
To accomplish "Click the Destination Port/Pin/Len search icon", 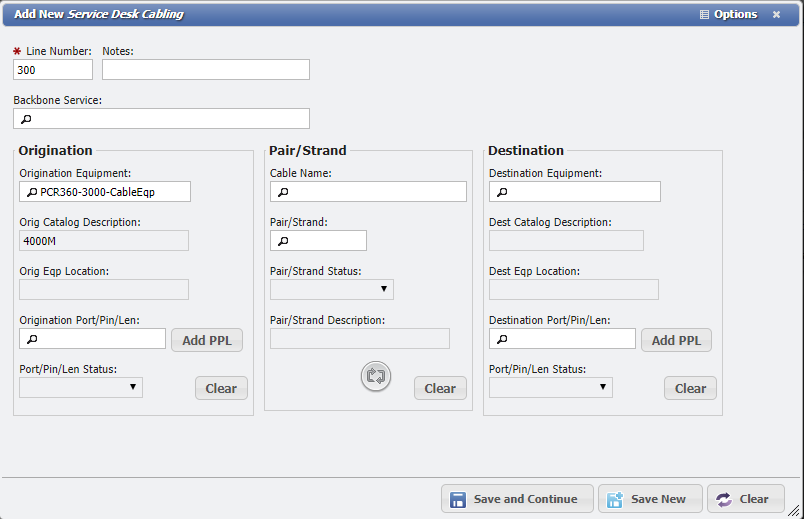I will tap(502, 340).
